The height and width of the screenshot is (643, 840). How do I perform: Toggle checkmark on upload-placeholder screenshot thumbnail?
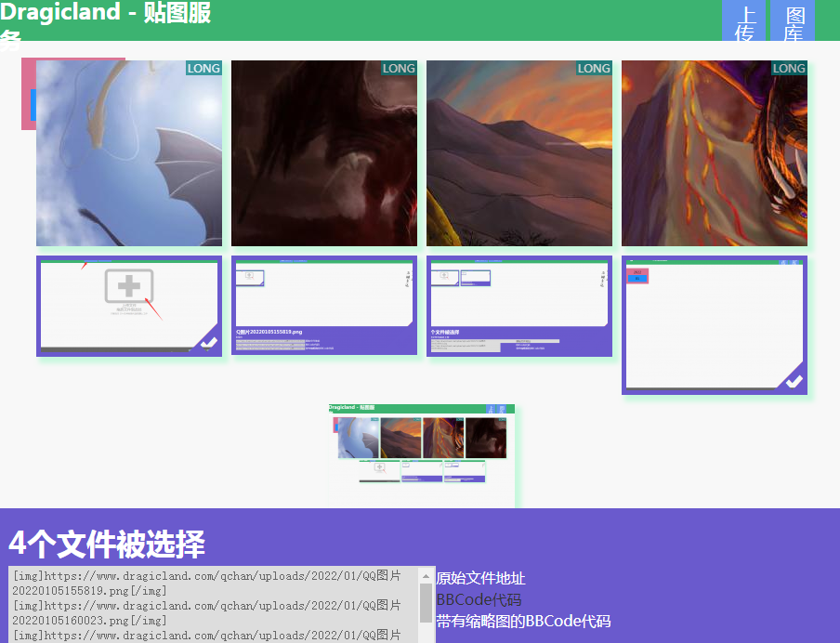209,343
